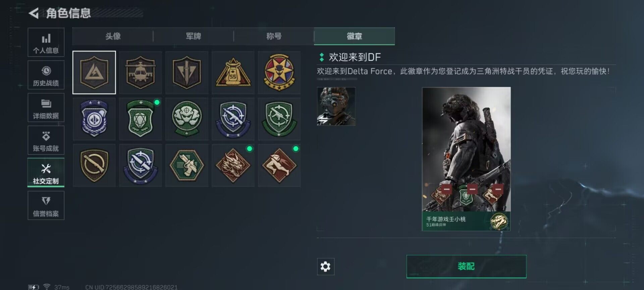644x290 pixels.
Task: Choose the red dragon diamond badge
Action: coord(233,165)
